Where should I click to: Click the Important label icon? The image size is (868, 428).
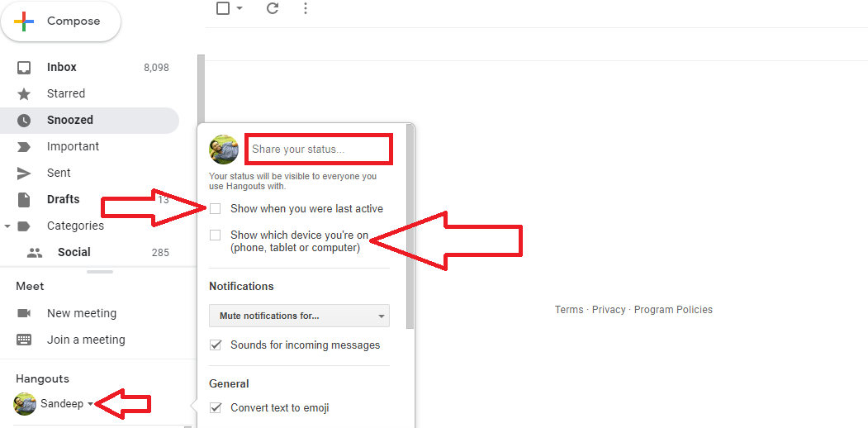[x=24, y=147]
